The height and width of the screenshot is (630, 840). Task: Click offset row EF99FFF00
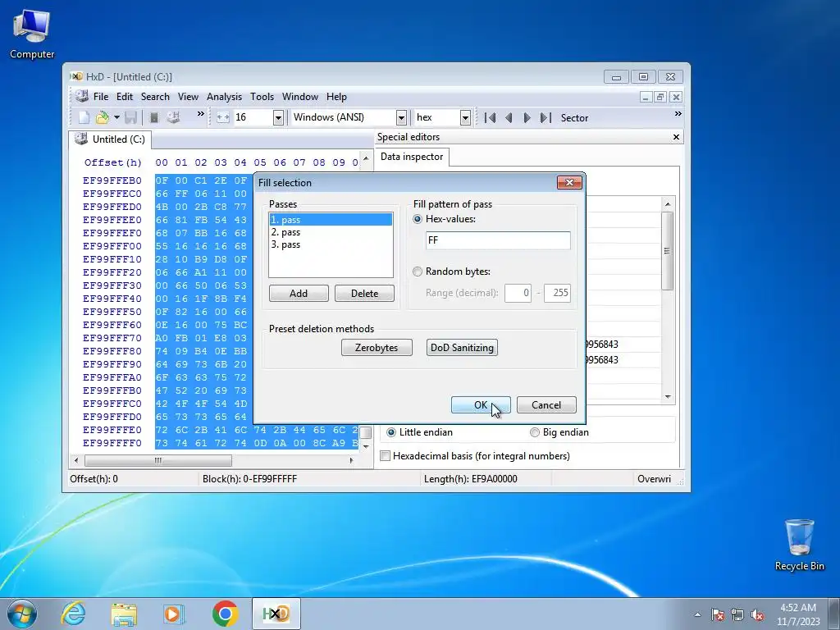click(x=112, y=246)
